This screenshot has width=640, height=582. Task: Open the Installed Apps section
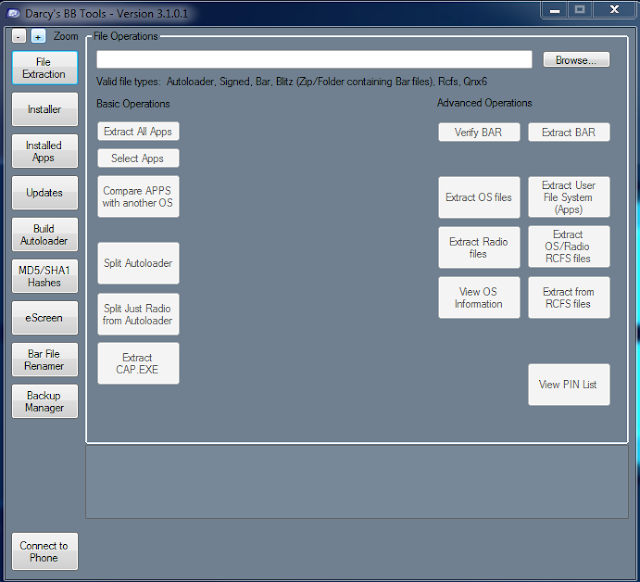[44, 151]
